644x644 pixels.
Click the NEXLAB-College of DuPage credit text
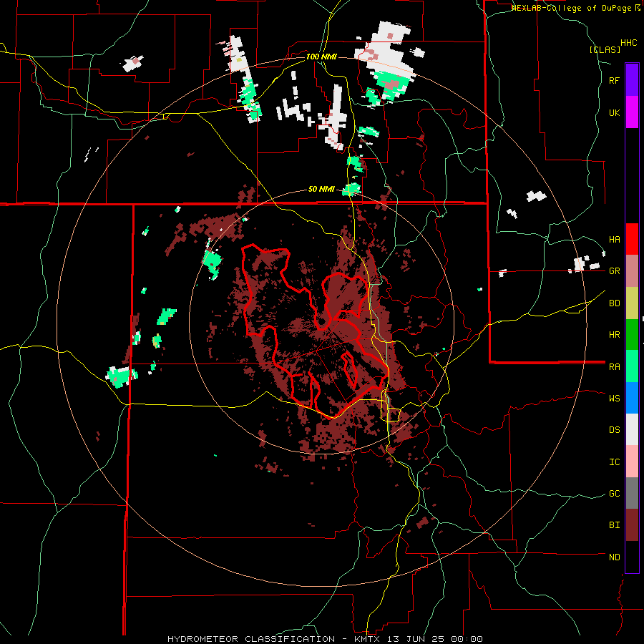[576, 7]
